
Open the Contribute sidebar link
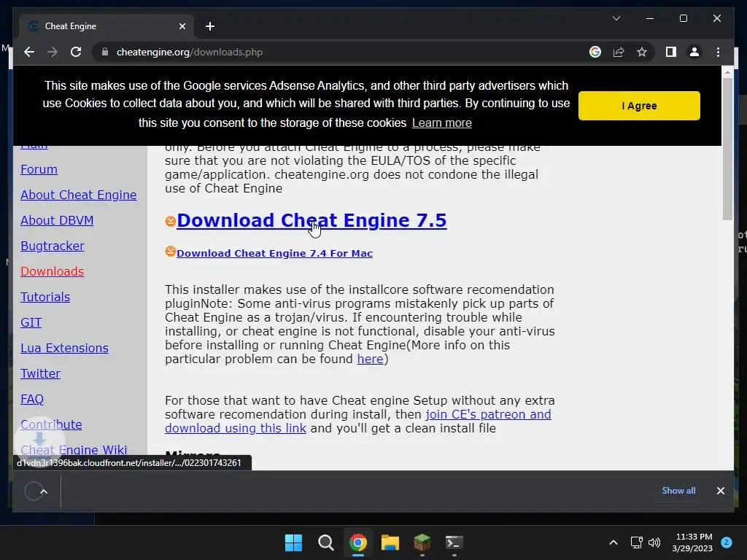pos(51,425)
